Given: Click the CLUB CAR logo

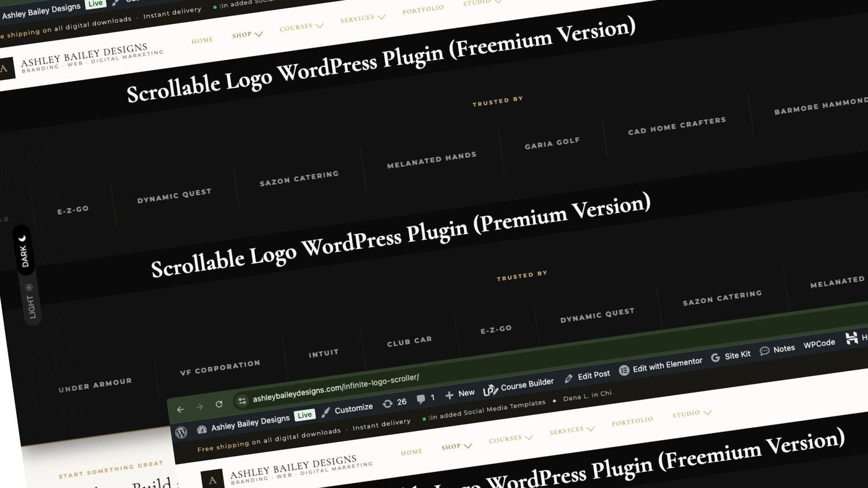Looking at the screenshot, I should (410, 341).
